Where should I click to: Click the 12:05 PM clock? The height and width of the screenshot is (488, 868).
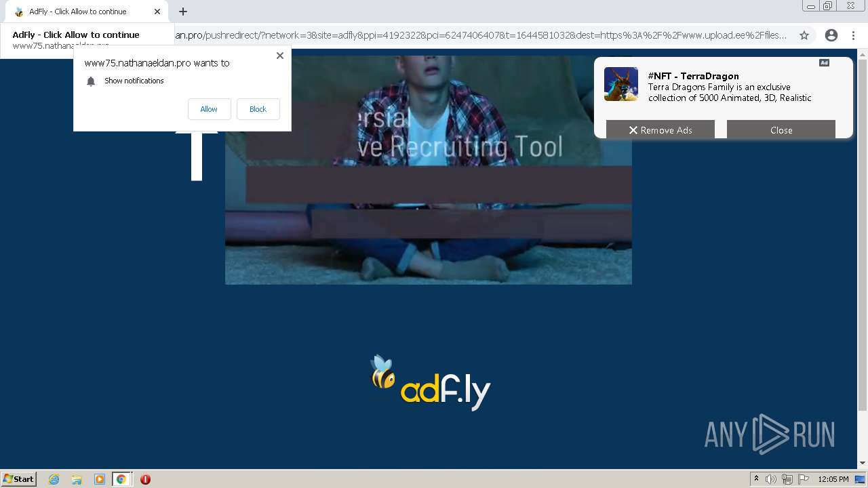click(833, 479)
